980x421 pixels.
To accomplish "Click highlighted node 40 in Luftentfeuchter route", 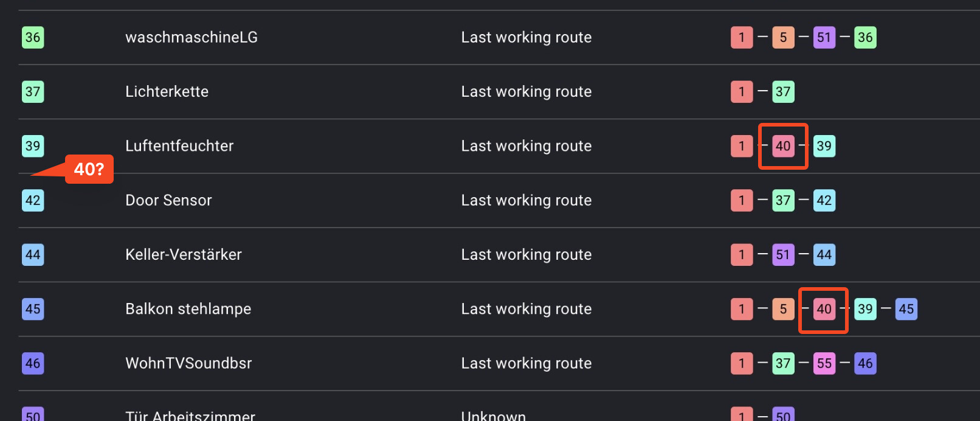I will tap(783, 146).
